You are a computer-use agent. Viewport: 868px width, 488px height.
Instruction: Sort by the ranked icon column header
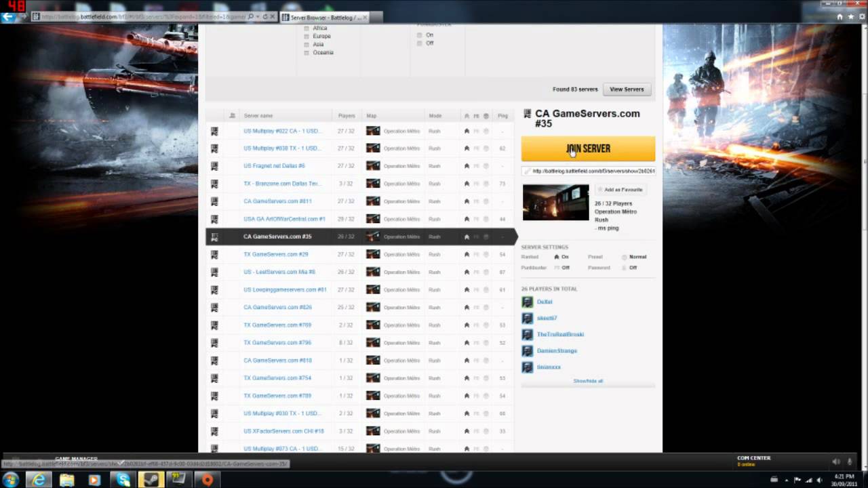pos(467,116)
